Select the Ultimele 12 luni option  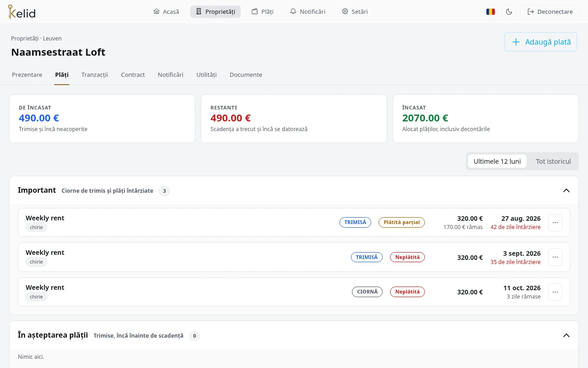[497, 161]
